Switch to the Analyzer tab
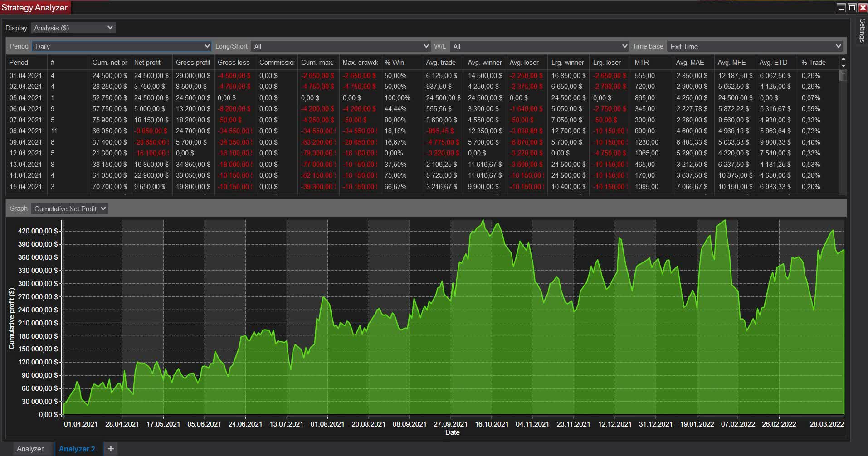Image resolution: width=868 pixels, height=456 pixels. (x=30, y=449)
